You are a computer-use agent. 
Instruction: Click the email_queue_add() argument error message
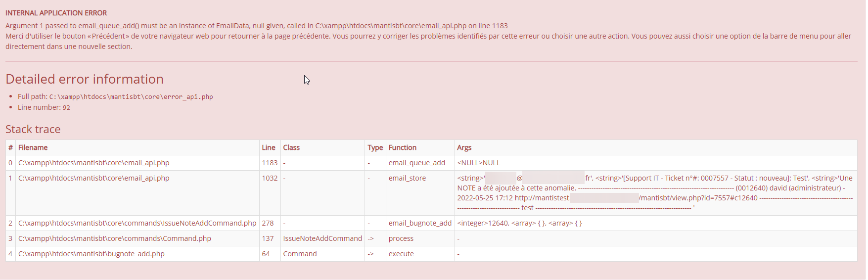tap(256, 26)
